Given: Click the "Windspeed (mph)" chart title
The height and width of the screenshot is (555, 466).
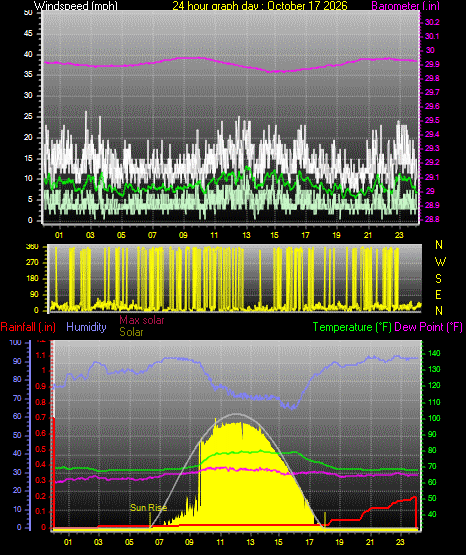Looking at the screenshot, I should pos(75,5).
